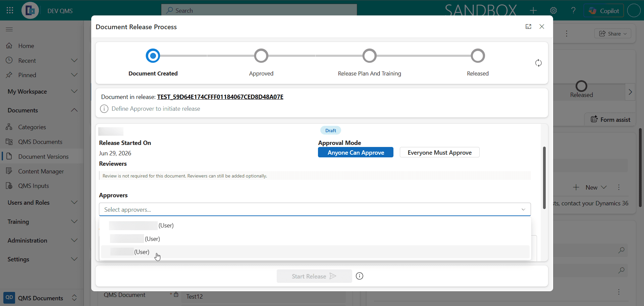The height and width of the screenshot is (306, 644).
Task: Click the DEV QMS app logo
Action: click(30, 10)
